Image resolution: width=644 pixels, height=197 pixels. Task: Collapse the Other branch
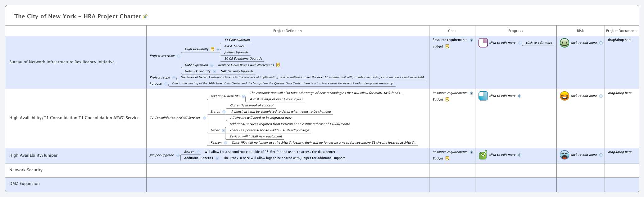pos(223,130)
